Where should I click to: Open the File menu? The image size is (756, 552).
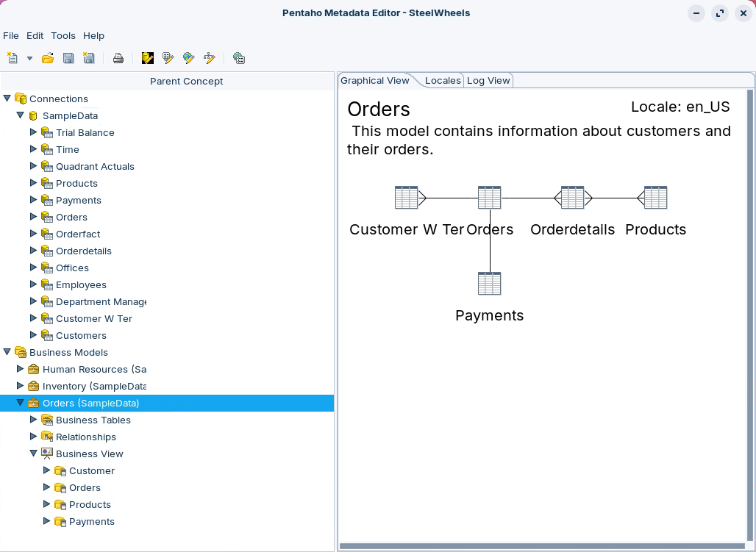pos(10,36)
